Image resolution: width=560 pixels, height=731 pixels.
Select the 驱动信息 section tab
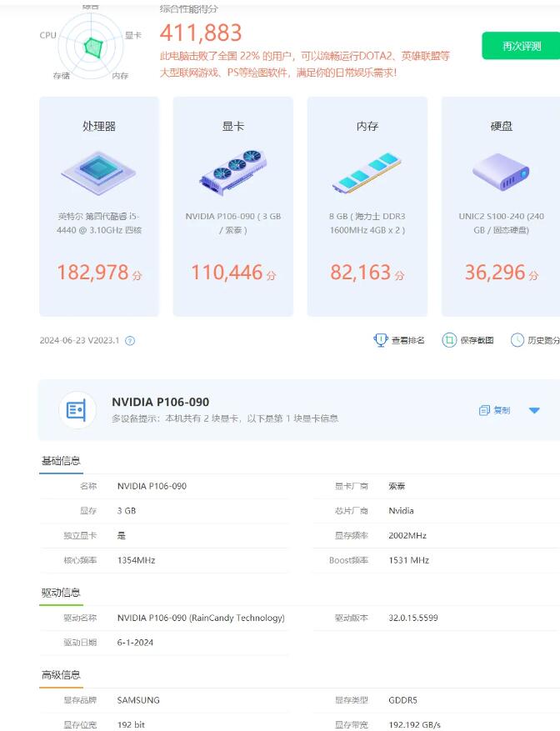coord(61,593)
